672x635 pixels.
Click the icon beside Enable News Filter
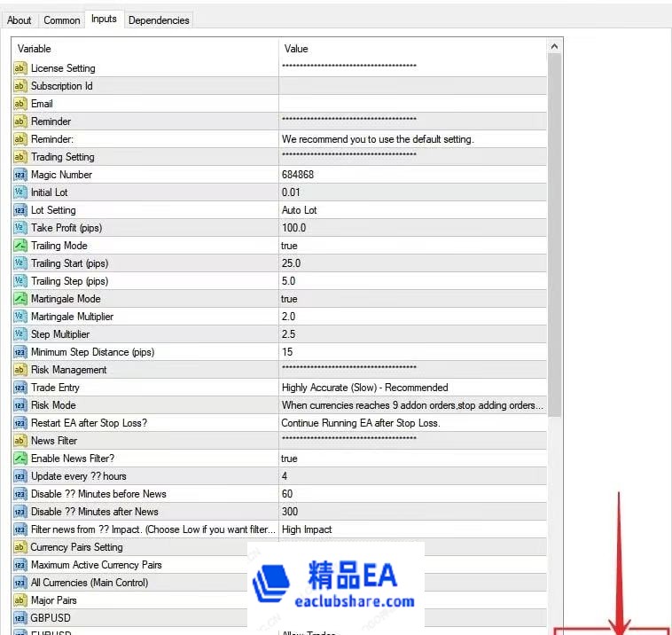20,459
